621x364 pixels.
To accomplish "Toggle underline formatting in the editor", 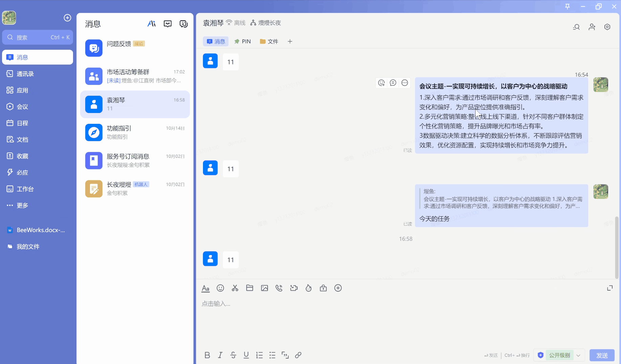I will coord(246,355).
